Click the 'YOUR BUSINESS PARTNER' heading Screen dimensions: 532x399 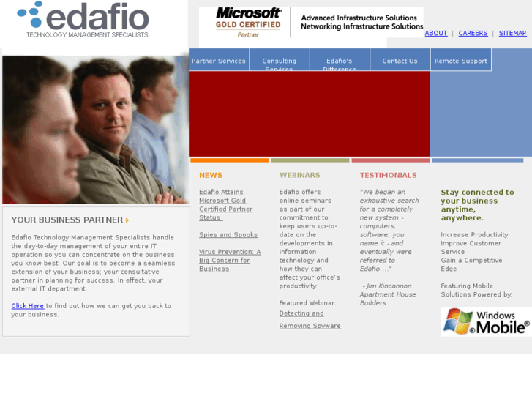point(67,220)
